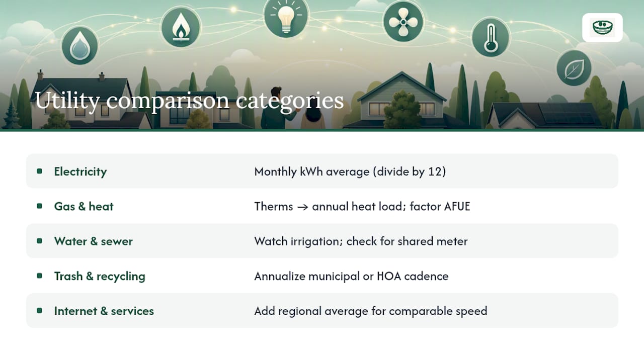Select the 'Internet & services' label
644x362 pixels.
point(104,311)
